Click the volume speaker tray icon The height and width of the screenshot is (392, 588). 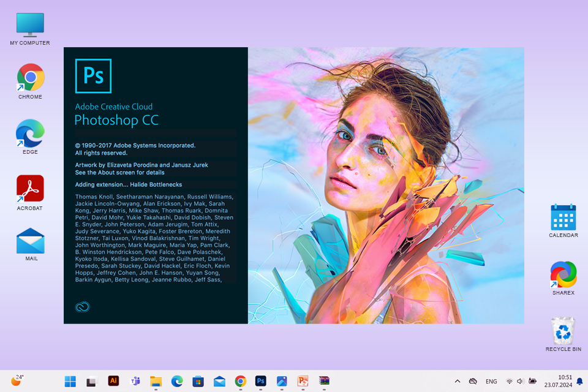pos(520,382)
